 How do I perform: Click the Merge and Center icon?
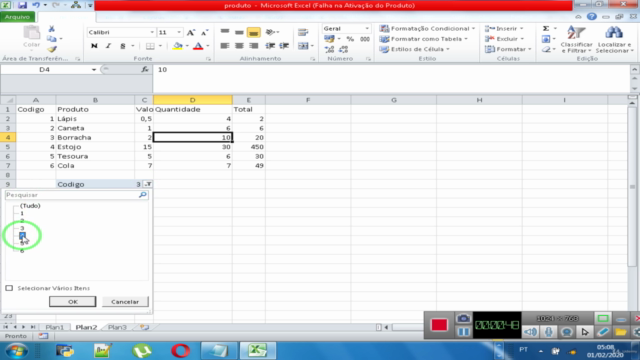coord(303,46)
